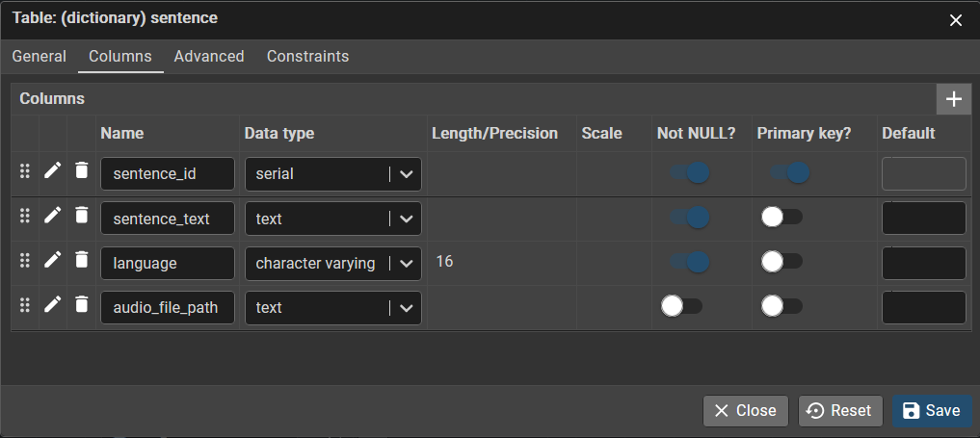
Task: Enable Primary key for audio_file_path
Action: point(781,306)
